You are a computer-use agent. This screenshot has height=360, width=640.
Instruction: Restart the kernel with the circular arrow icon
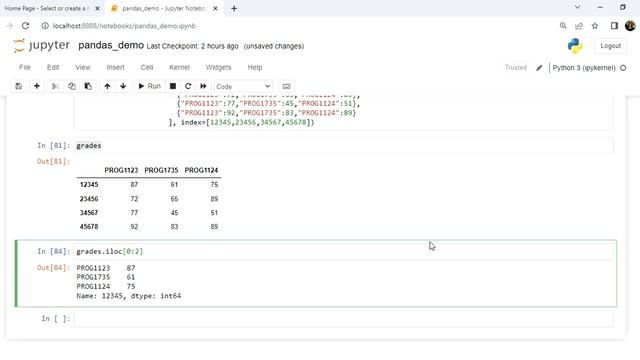(x=188, y=86)
